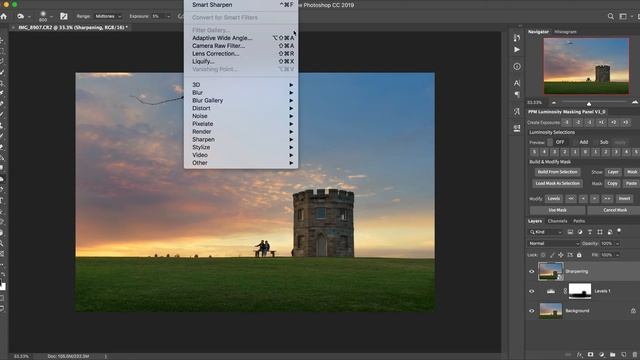Click the Use Mask button
The height and width of the screenshot is (360, 640).
pyautogui.click(x=557, y=210)
